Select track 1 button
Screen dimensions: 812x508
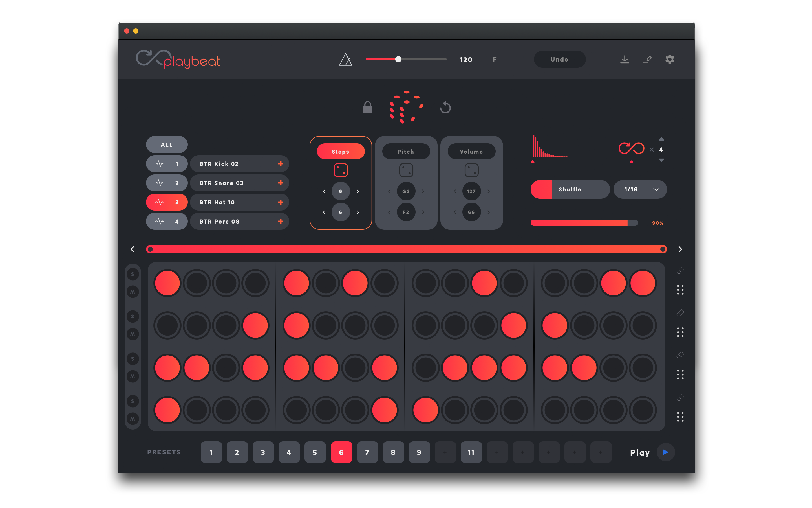point(167,164)
